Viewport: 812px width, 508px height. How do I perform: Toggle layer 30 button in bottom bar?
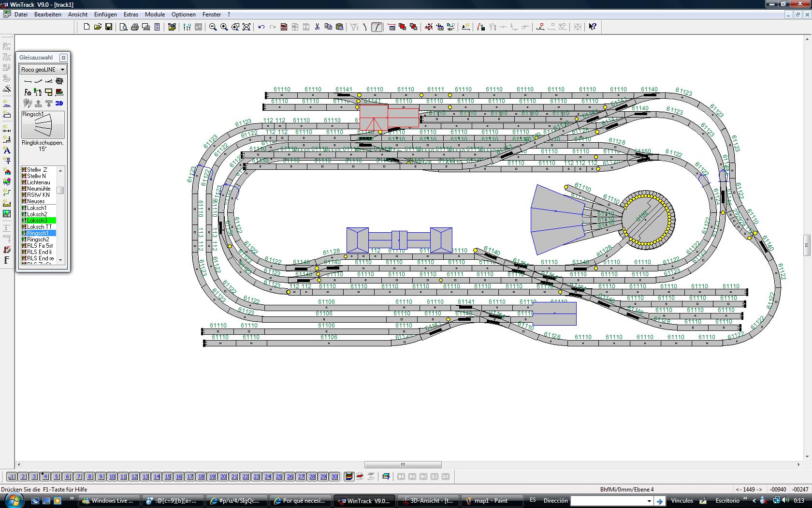tap(334, 476)
